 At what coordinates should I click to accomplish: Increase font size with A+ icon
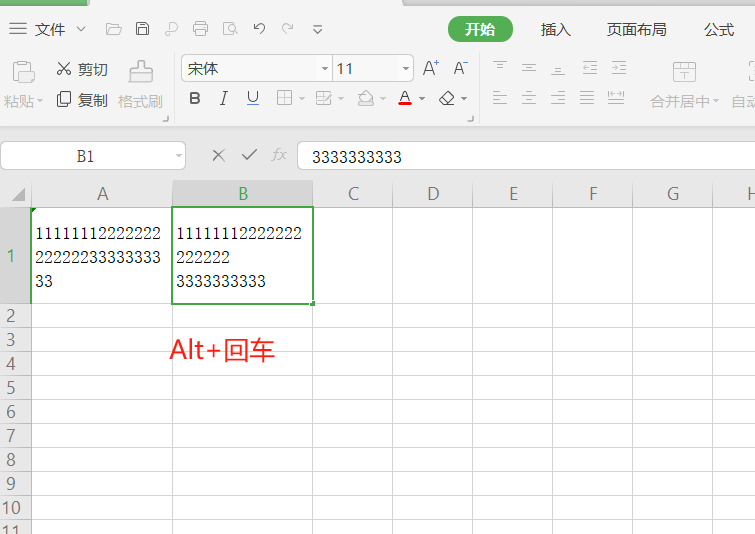pos(431,69)
